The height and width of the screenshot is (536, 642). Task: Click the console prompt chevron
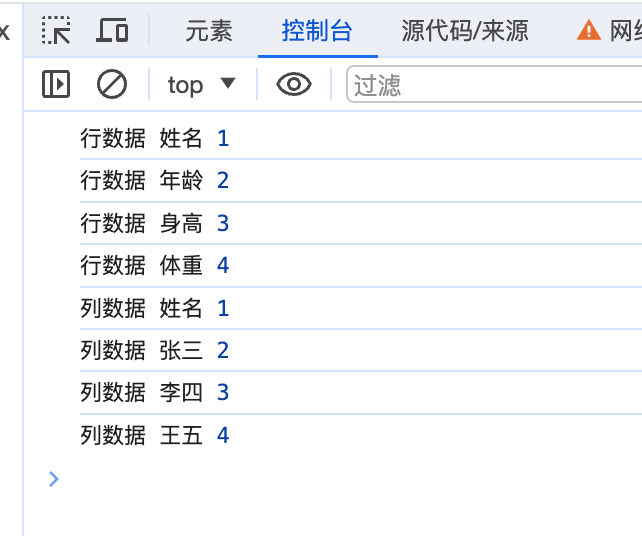tap(54, 479)
